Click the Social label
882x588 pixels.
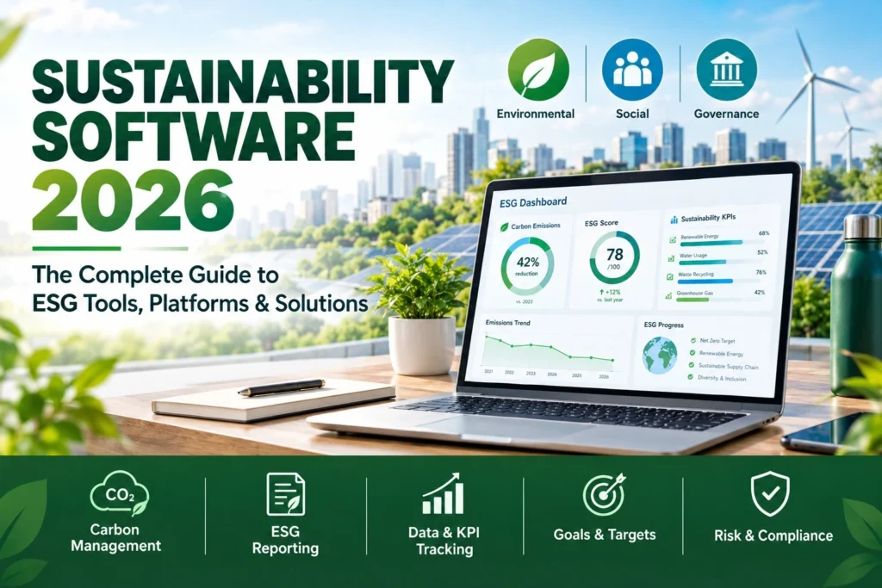(x=632, y=114)
